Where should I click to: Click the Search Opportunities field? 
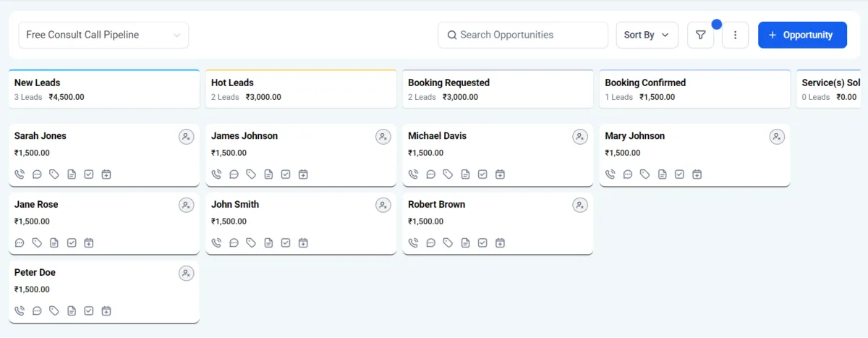click(x=522, y=35)
